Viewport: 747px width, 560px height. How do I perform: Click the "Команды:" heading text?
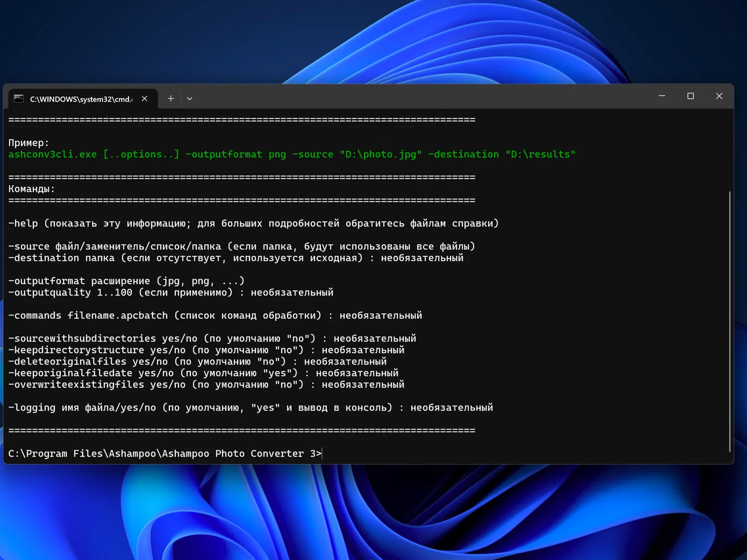click(x=32, y=189)
